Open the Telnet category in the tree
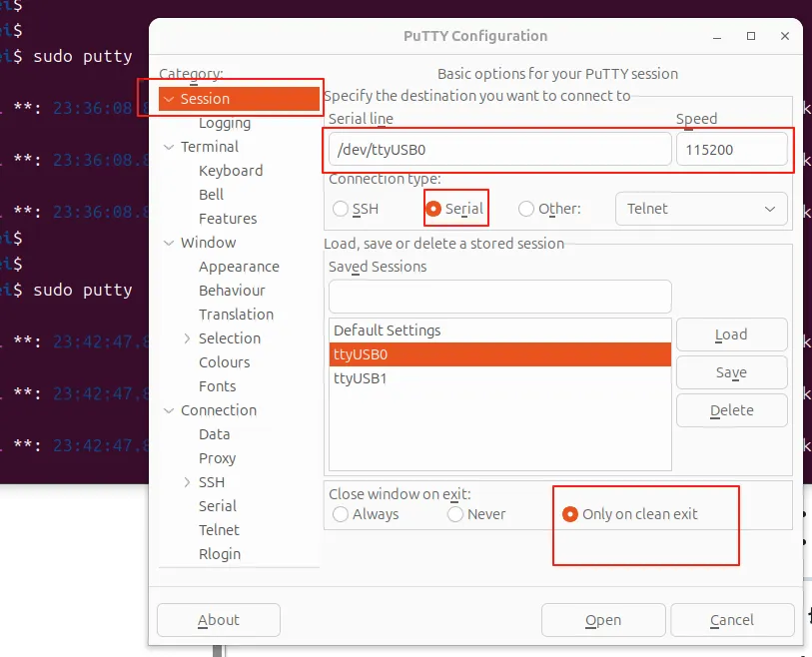The height and width of the screenshot is (657, 812). [x=219, y=530]
